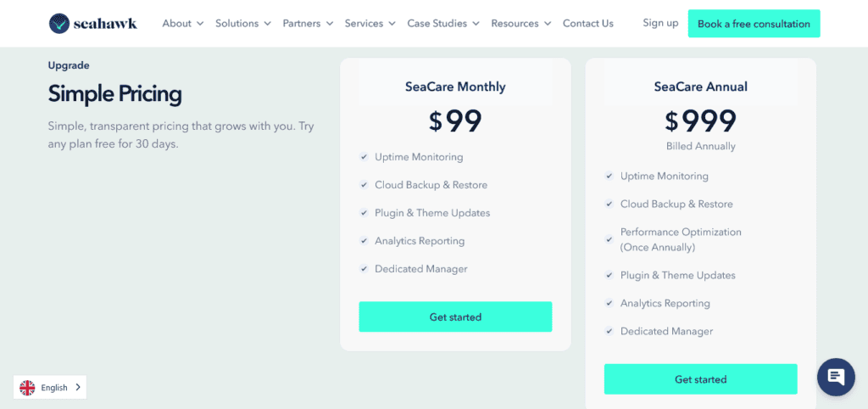Open the live chat widget
This screenshot has height=409, width=868.
coord(836,377)
